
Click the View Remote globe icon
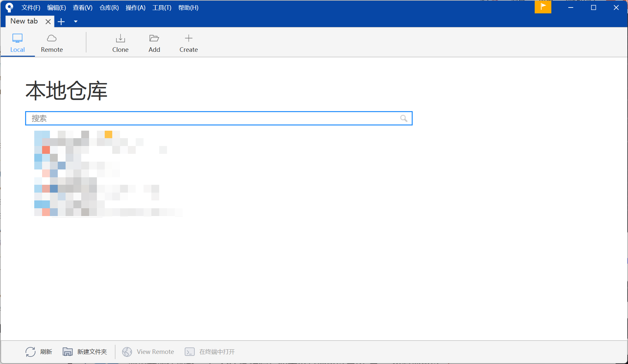click(x=127, y=352)
